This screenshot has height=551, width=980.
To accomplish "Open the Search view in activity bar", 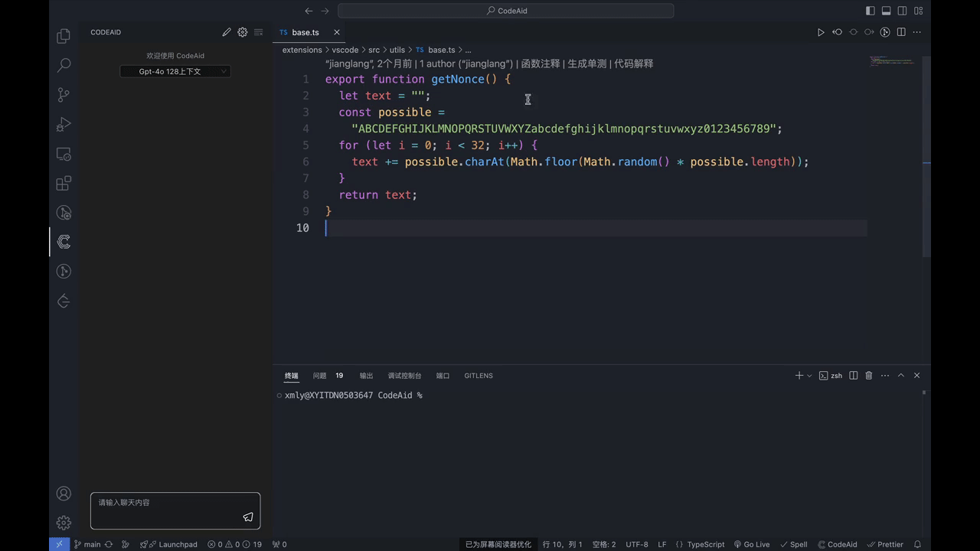I will (x=64, y=65).
